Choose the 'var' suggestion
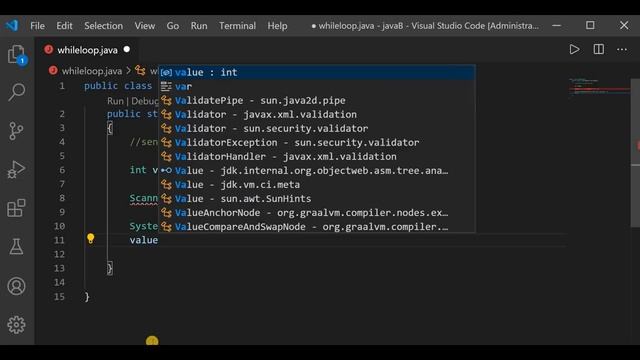The image size is (640, 360). coord(317,86)
